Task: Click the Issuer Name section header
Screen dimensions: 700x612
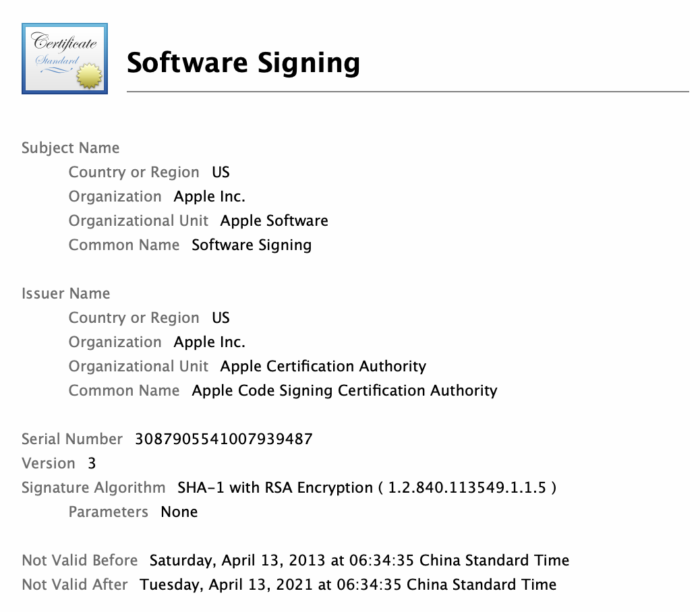Action: pyautogui.click(x=65, y=293)
